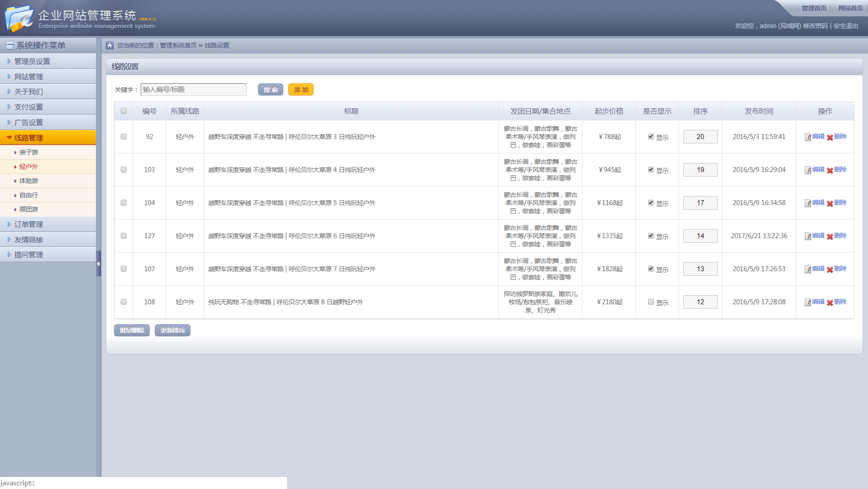Expand the 支付设置 menu section
Viewport: 868px width, 489px height.
[x=48, y=107]
